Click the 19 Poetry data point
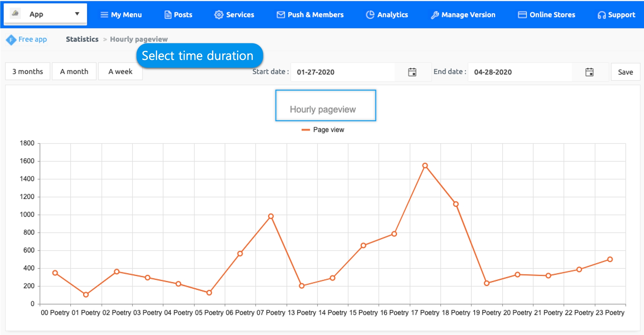Screen dimensions: 644x335 (487, 283)
